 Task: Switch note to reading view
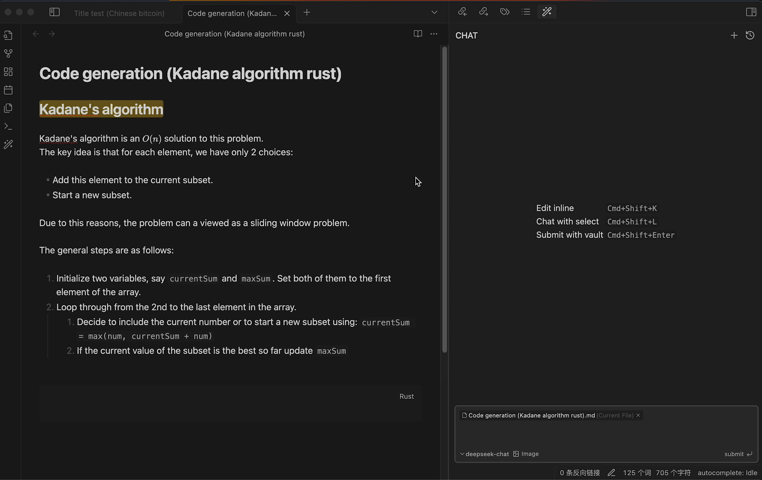pyautogui.click(x=418, y=34)
